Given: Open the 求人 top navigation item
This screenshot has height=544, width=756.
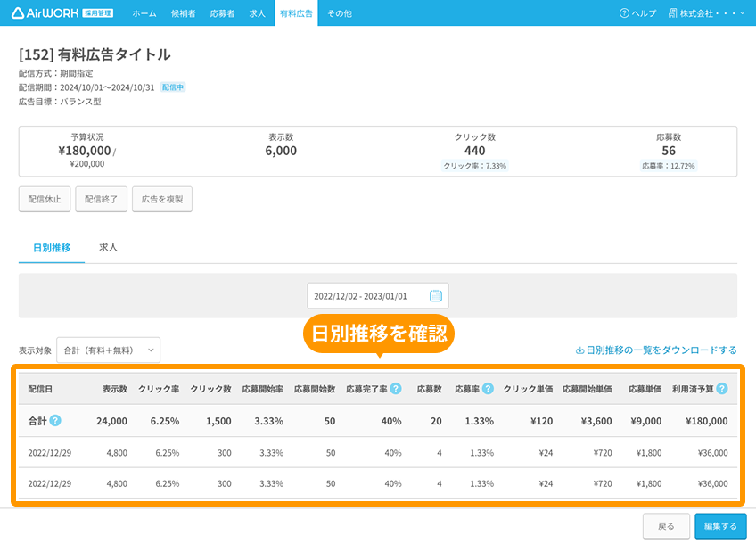Looking at the screenshot, I should click(x=257, y=13).
